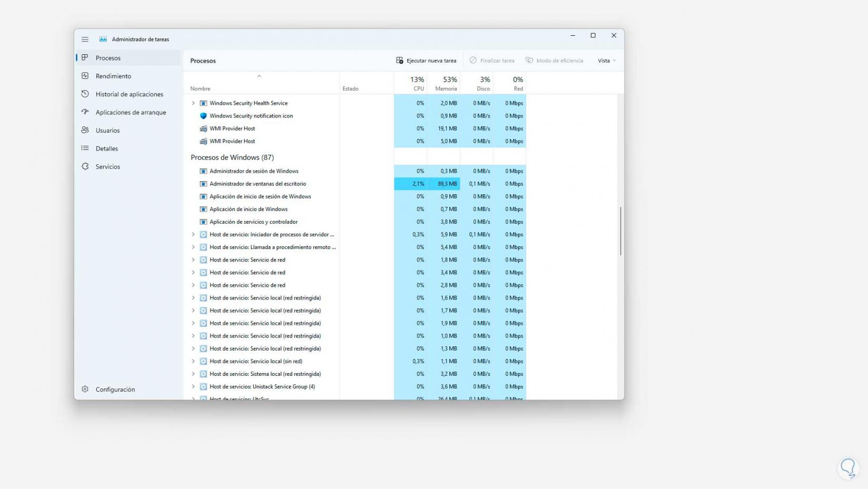This screenshot has height=489, width=868.
Task: Click gear icon of Sistema local (red restringida)
Action: (204, 374)
